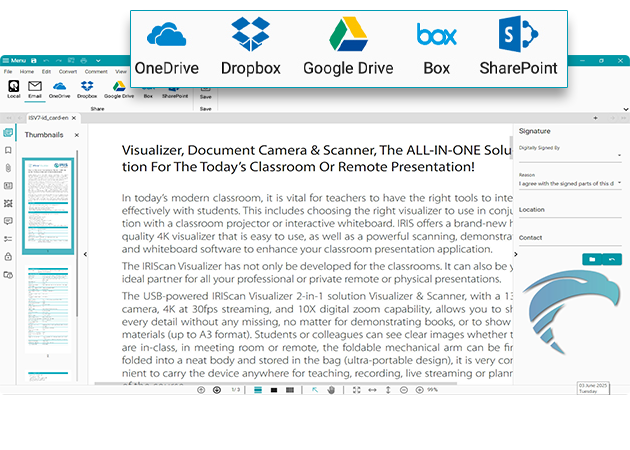
Task: Click the Save disk icon in title bar
Action: pyautogui.click(x=34, y=61)
